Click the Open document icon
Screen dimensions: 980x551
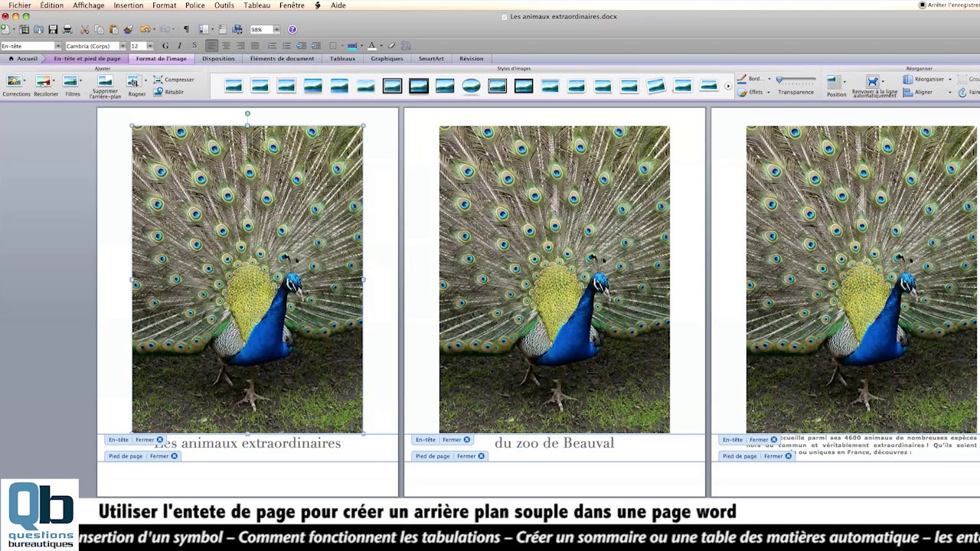tap(38, 29)
